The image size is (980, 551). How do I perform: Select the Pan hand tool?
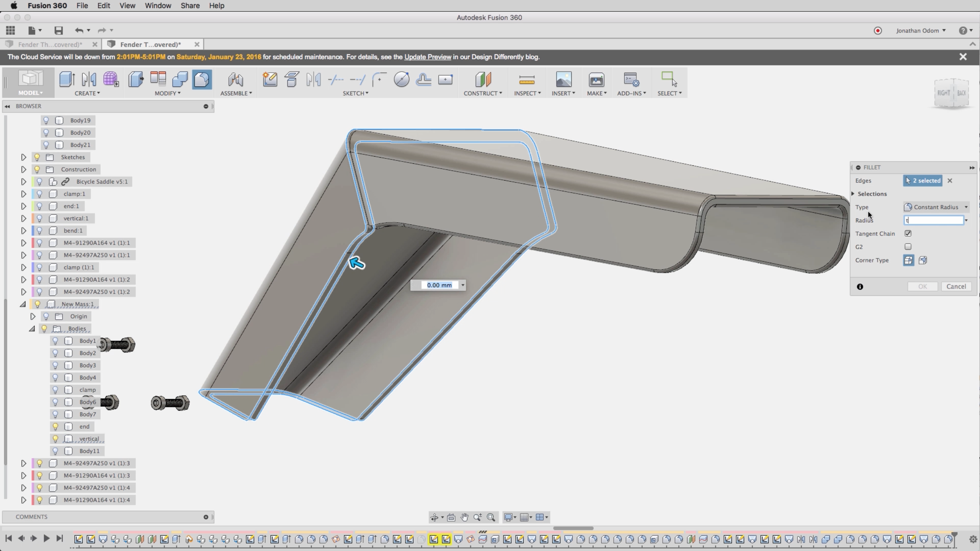coord(464,517)
